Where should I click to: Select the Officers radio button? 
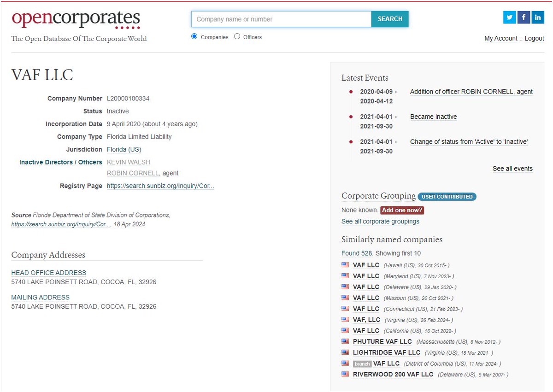point(237,36)
